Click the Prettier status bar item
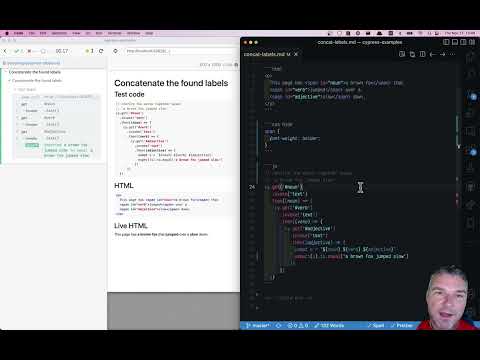Viewport: 480px width, 360px height. click(x=402, y=325)
